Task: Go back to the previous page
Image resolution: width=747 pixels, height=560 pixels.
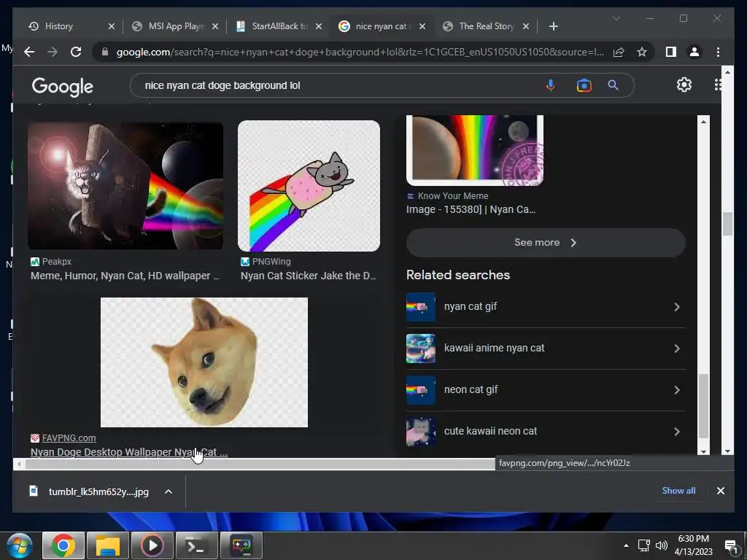Action: 29,52
